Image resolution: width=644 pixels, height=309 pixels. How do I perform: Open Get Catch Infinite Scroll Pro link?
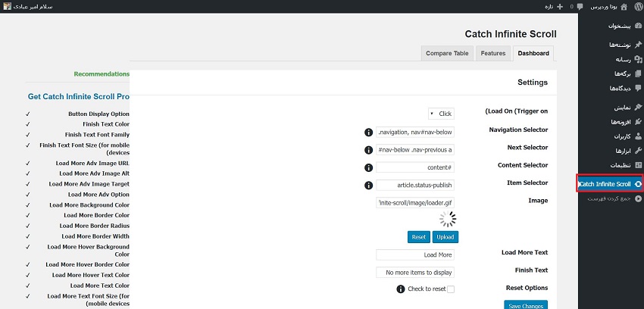pos(79,96)
